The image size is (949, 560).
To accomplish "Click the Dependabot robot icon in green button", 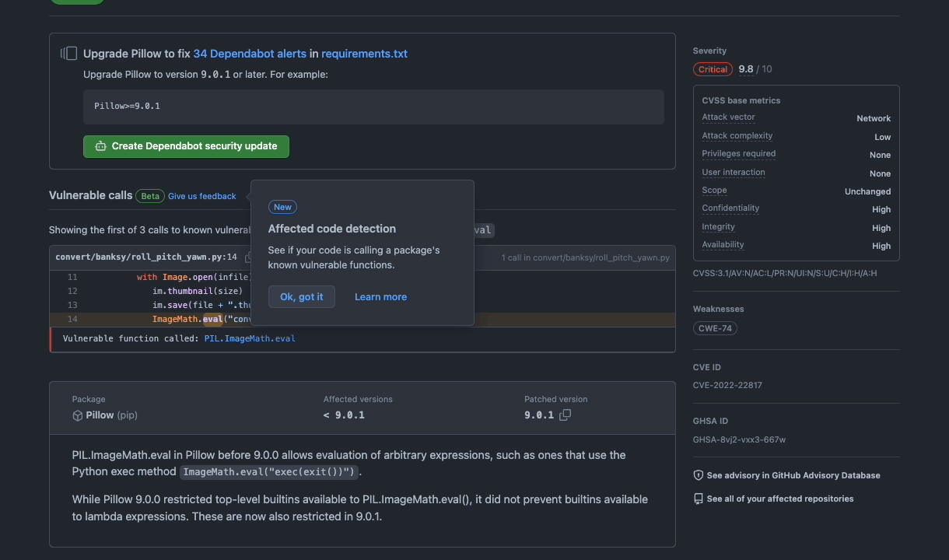I will (100, 146).
